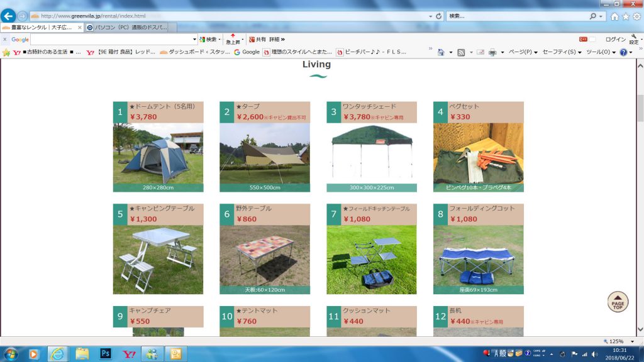Open the ツール(O) menu
The width and height of the screenshot is (644, 362).
(x=601, y=52)
